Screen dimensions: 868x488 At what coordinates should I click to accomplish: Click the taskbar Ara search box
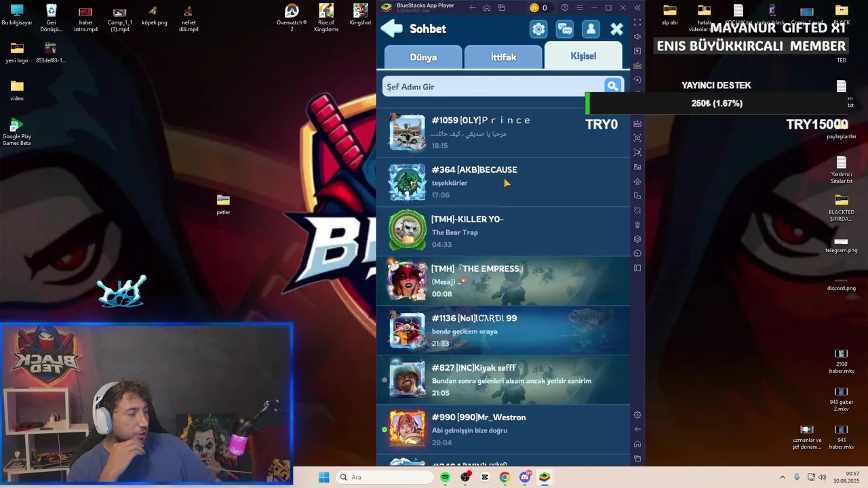pos(384,477)
